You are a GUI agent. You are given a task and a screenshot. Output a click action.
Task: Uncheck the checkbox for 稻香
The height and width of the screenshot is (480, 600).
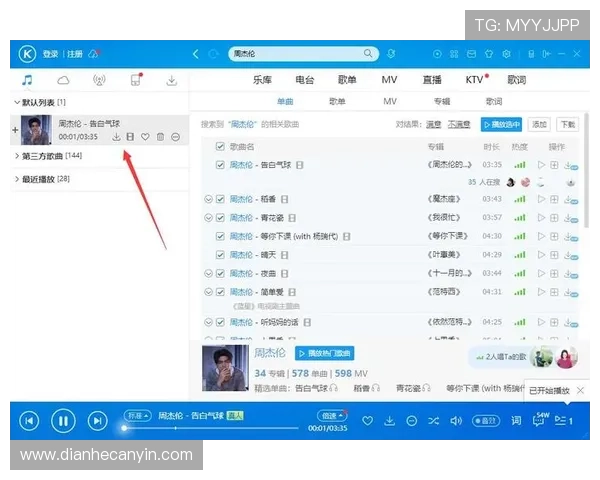point(220,199)
